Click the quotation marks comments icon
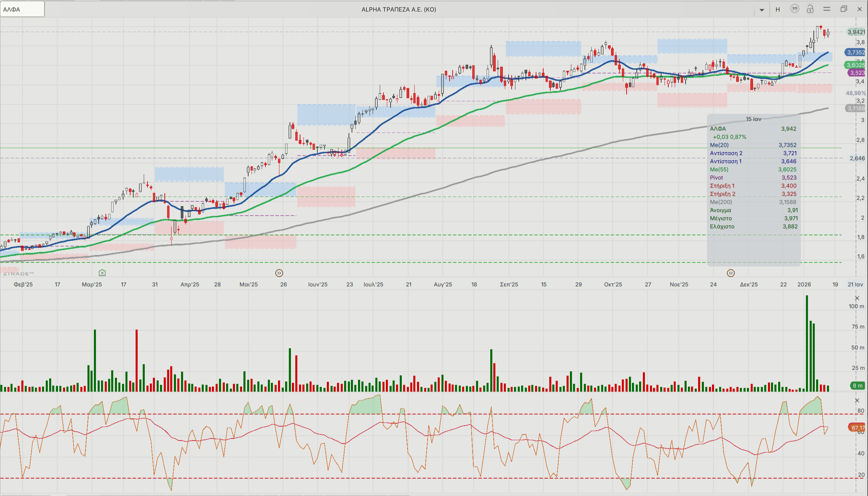Image resolution: width=868 pixels, height=496 pixels. point(794,9)
